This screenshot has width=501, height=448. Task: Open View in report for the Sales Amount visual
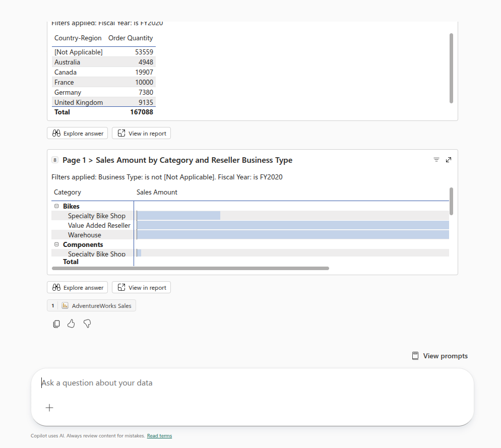point(141,287)
